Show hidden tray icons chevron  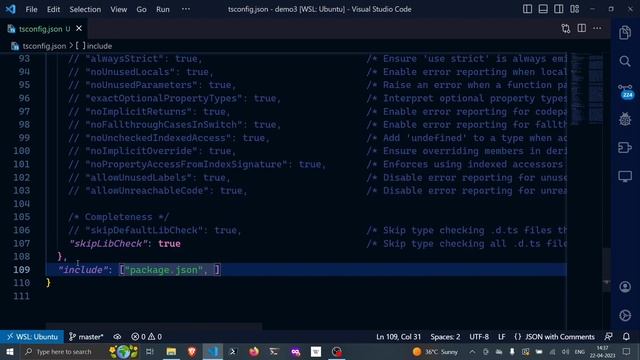[x=472, y=352]
